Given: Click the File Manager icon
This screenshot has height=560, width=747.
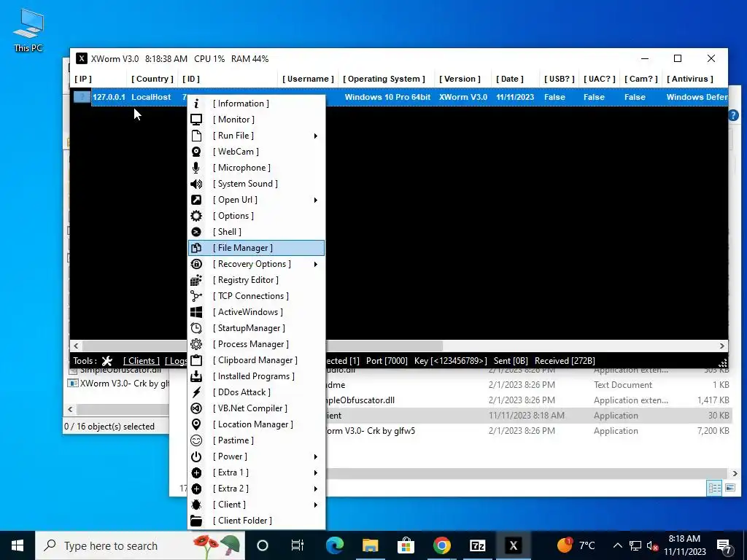Looking at the screenshot, I should (196, 248).
